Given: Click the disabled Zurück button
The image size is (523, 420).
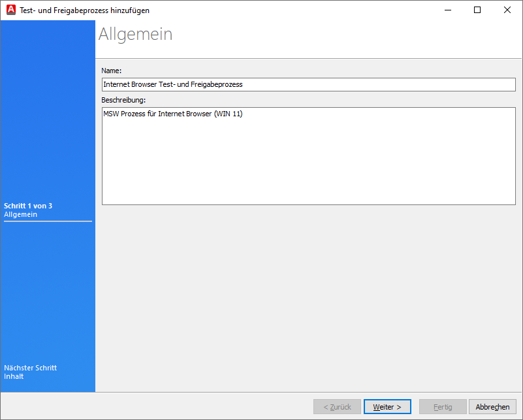Looking at the screenshot, I should (337, 407).
